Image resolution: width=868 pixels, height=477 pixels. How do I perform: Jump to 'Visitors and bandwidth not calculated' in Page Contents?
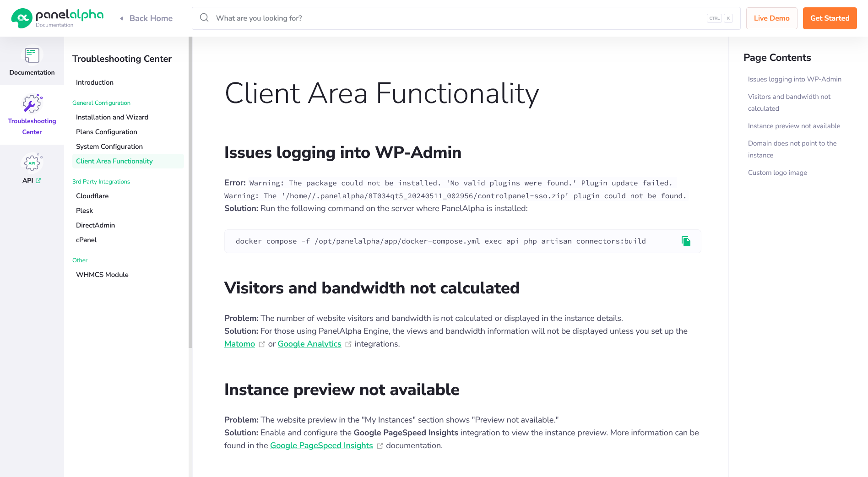789,103
